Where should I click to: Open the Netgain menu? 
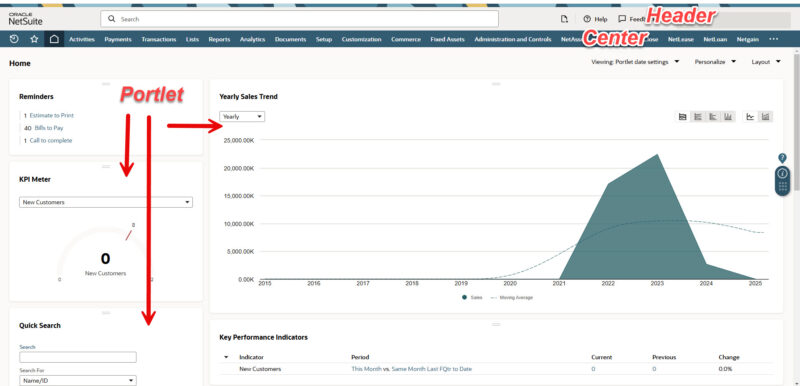point(747,39)
